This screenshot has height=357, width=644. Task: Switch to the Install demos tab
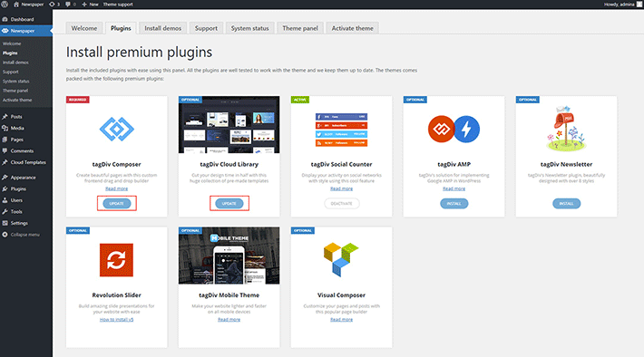pos(162,28)
